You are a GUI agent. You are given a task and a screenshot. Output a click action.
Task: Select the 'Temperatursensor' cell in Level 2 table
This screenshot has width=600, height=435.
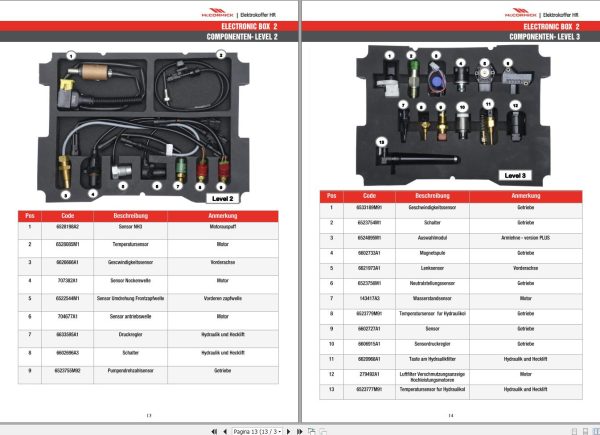pos(130,249)
